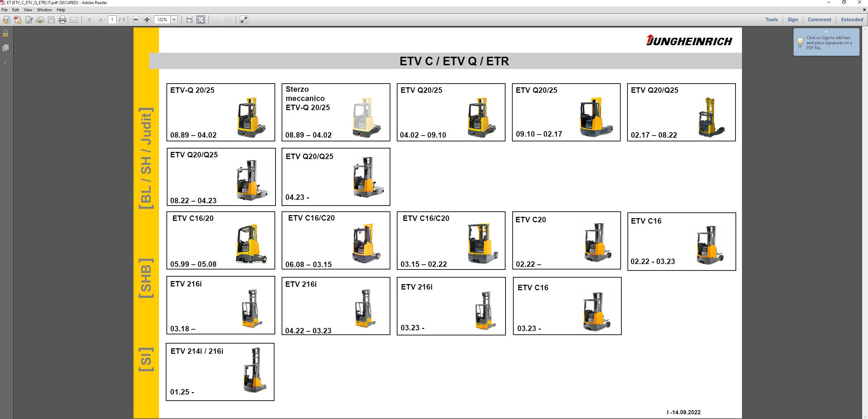
Task: Expand the Extended panel
Action: point(852,20)
